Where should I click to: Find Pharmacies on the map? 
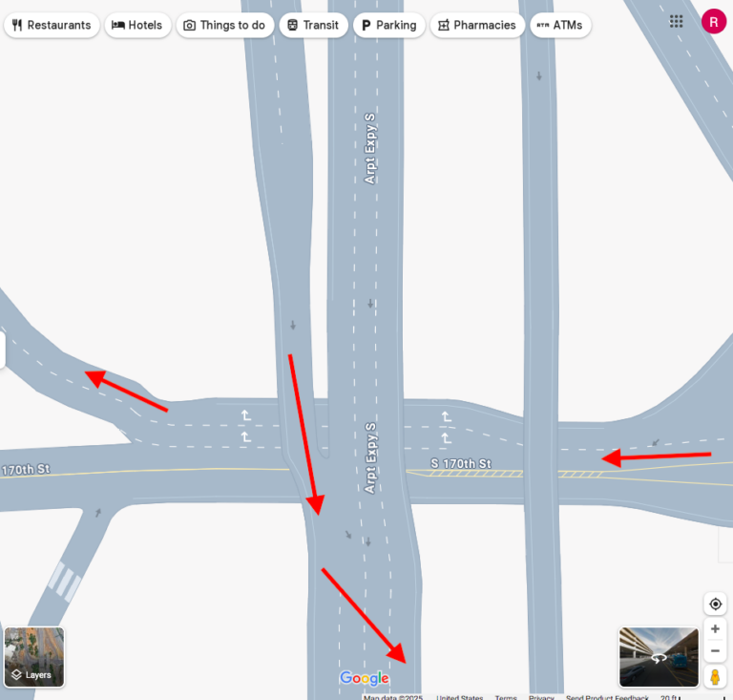(477, 25)
